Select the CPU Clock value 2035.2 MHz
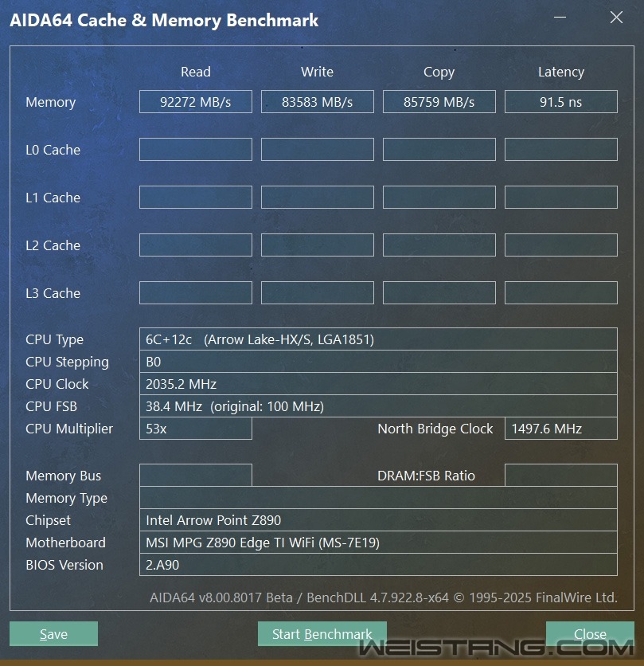The width and height of the screenshot is (644, 666). (377, 384)
